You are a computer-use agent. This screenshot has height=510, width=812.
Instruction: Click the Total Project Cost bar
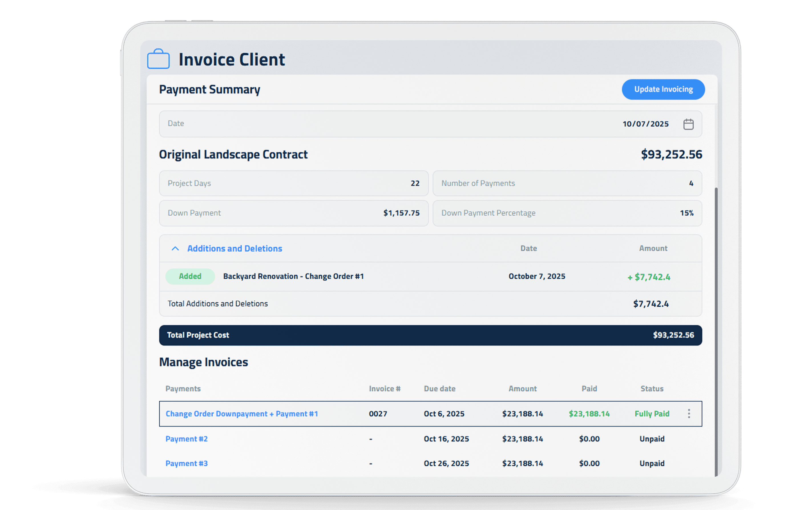pos(430,335)
